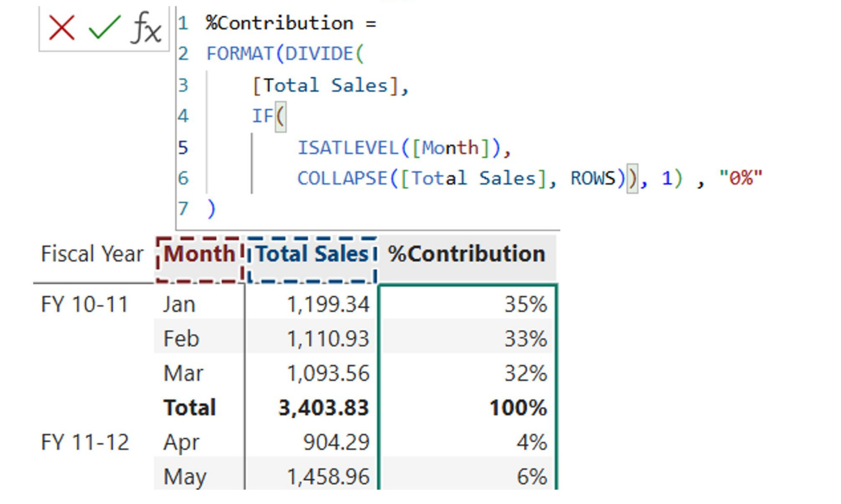
Task: Select the Fiscal Year column header
Action: click(92, 254)
